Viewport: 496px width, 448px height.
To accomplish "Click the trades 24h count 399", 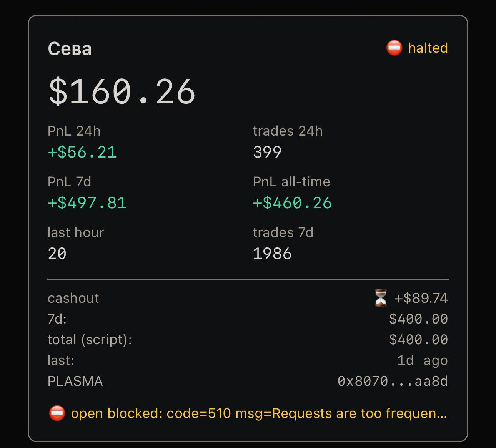I will click(x=267, y=152).
